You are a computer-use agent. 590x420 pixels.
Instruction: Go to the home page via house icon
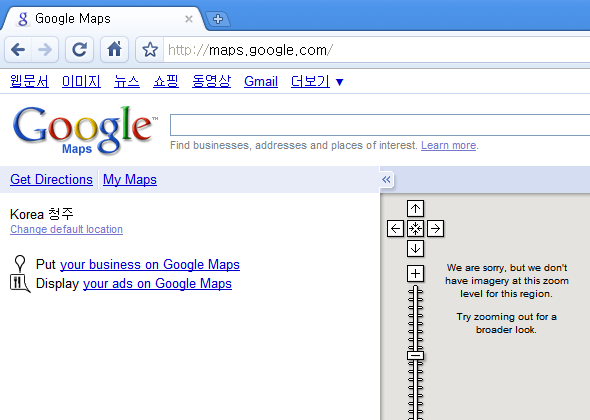click(x=114, y=49)
